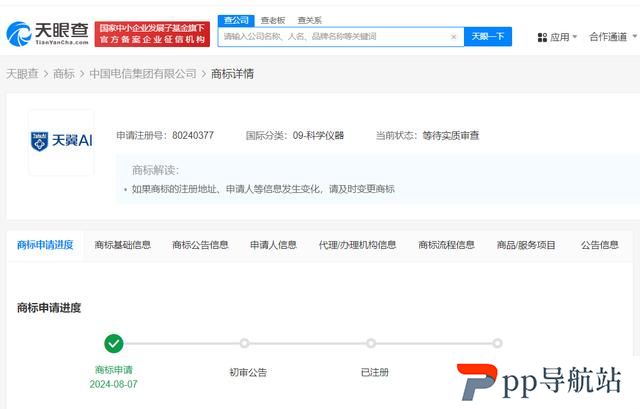Click the 2024-08-07 application date
The width and height of the screenshot is (640, 409).
click(114, 384)
